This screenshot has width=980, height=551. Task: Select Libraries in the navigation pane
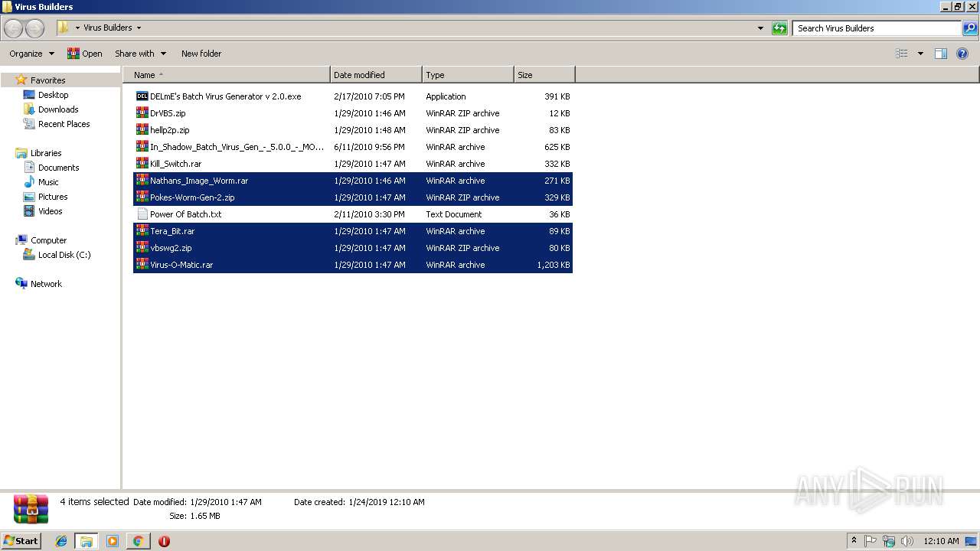38,153
